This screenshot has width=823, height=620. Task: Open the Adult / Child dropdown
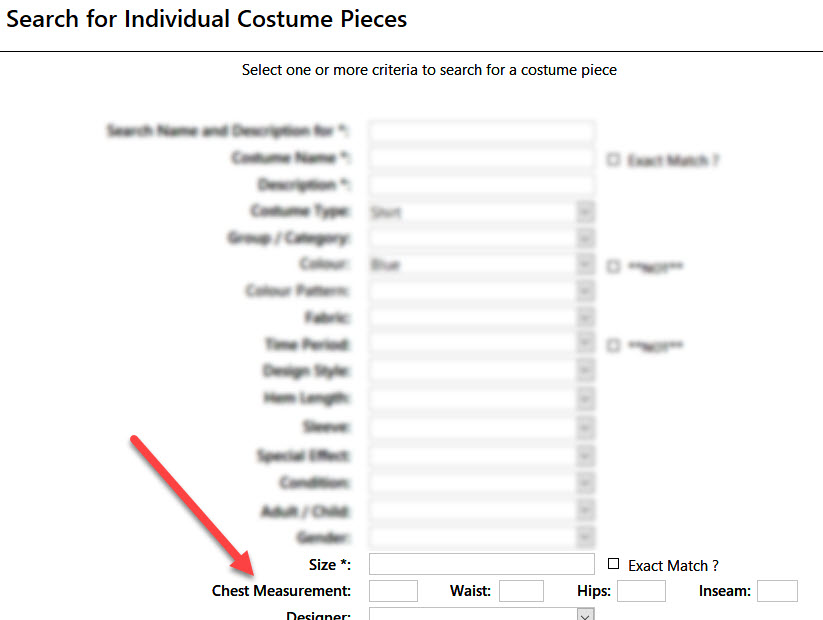(x=481, y=510)
